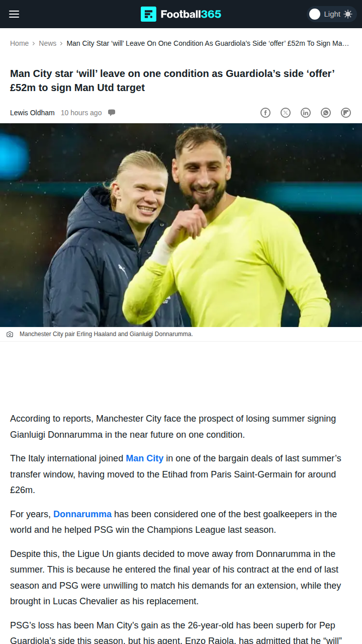This screenshot has height=644, width=362.
Task: Go to Home breadcrumb
Action: pyautogui.click(x=19, y=43)
